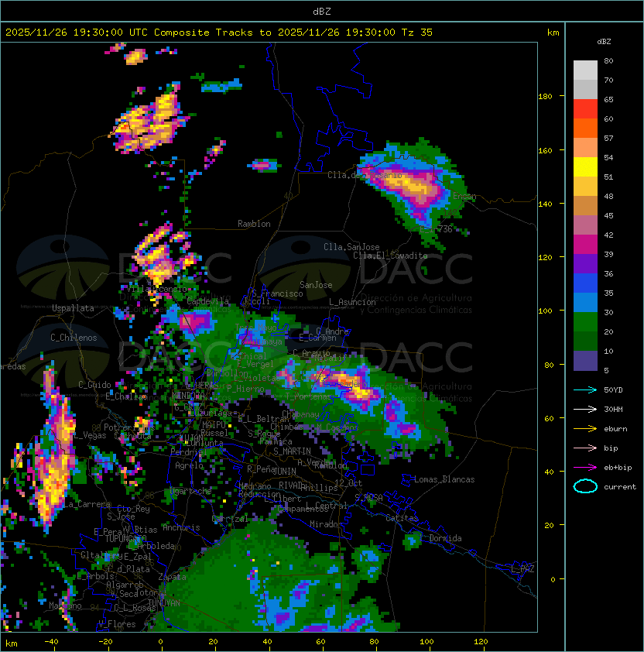Click the Medrano place label

click(255, 486)
